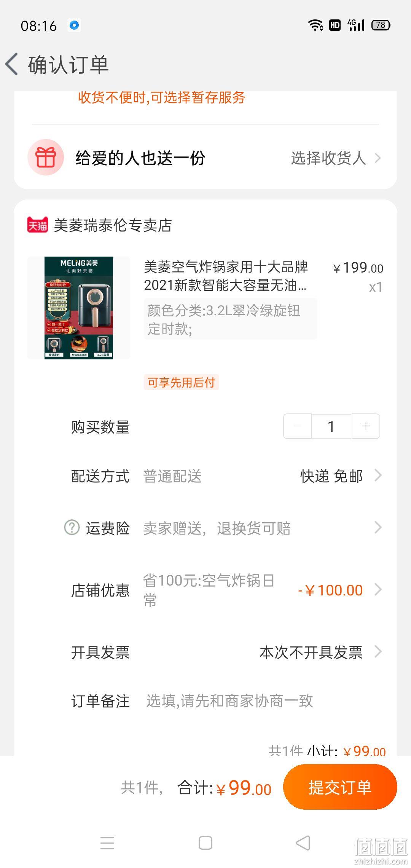411x868 pixels.
Task: Tap the Android home square button
Action: pyautogui.click(x=205, y=842)
